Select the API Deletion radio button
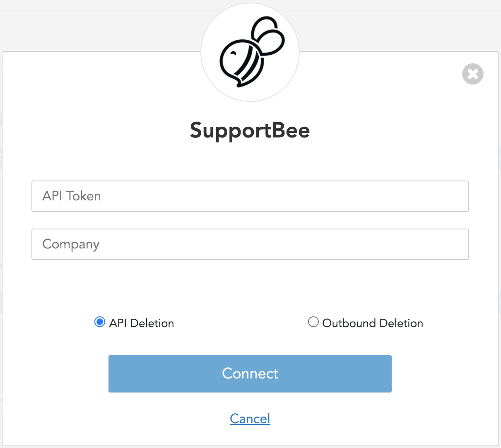This screenshot has width=501, height=448. click(100, 322)
